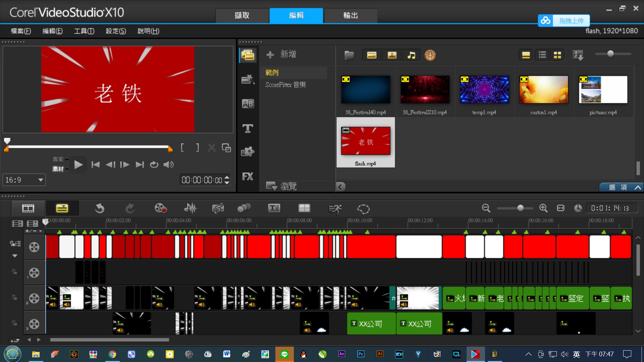644x362 pixels.
Task: Jump preview to the start
Action: 96,165
